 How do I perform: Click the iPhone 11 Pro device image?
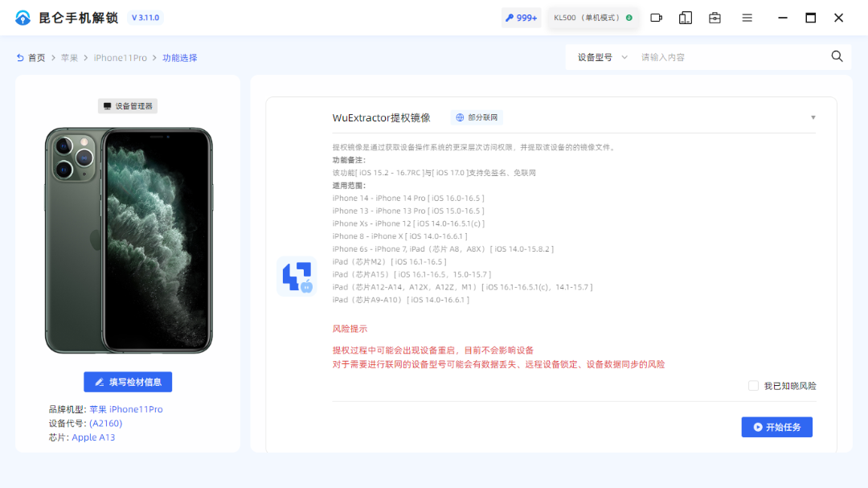coord(129,240)
